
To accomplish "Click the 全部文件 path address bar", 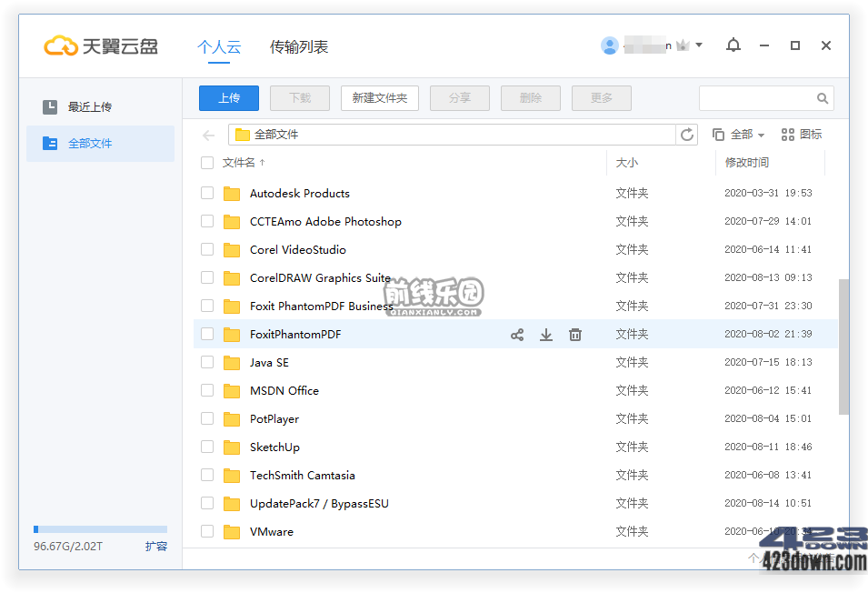I will point(452,135).
